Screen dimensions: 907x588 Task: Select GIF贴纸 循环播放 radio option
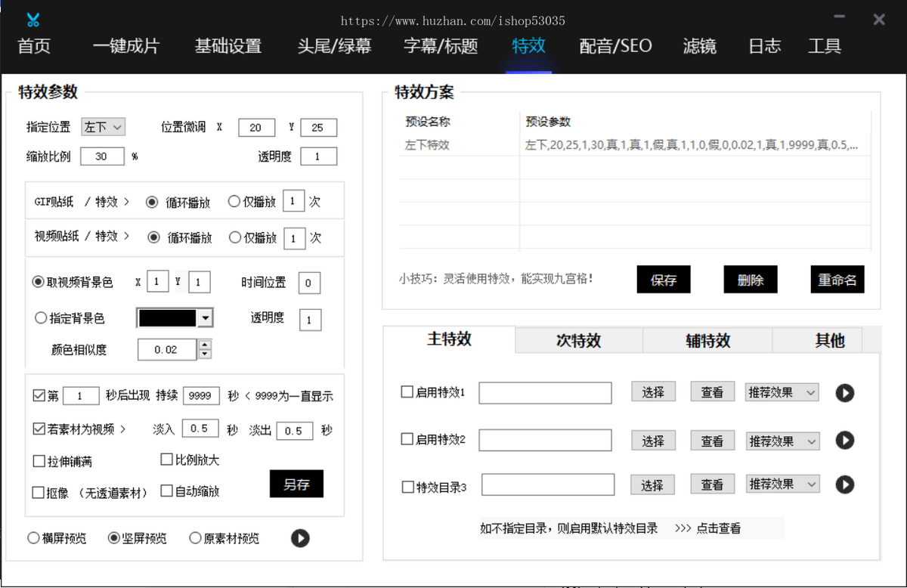(x=152, y=203)
